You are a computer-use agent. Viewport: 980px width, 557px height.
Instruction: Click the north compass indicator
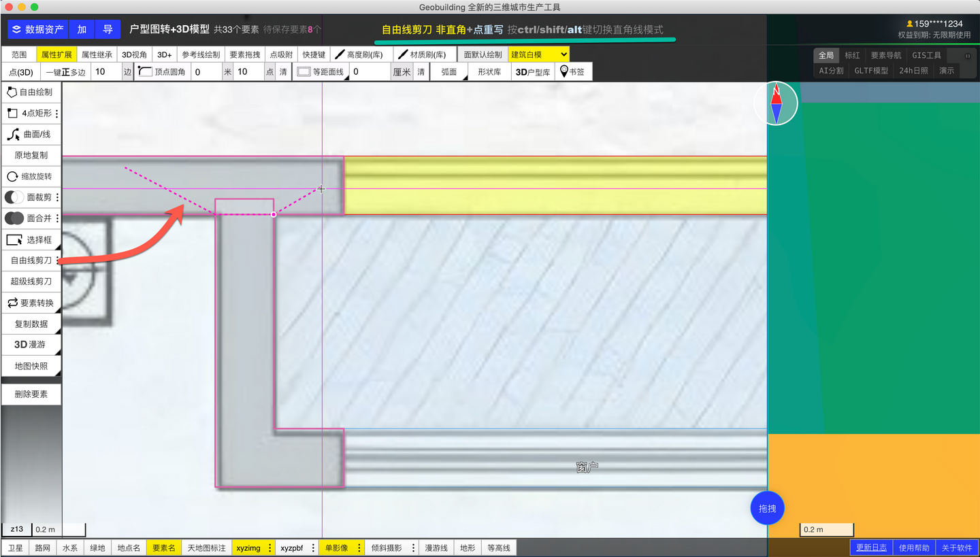776,103
